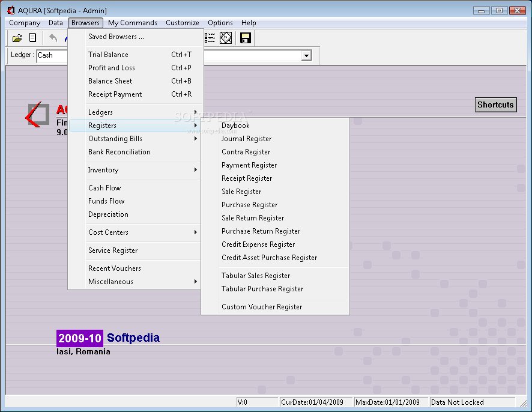The width and height of the screenshot is (532, 412).
Task: Open Custom Voucher Register
Action: click(x=276, y=307)
